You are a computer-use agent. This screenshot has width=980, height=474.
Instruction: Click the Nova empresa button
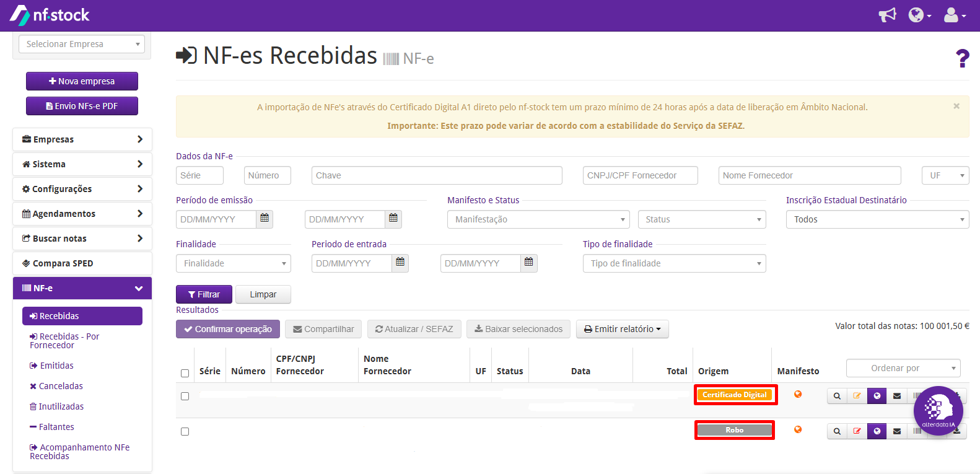click(x=82, y=81)
